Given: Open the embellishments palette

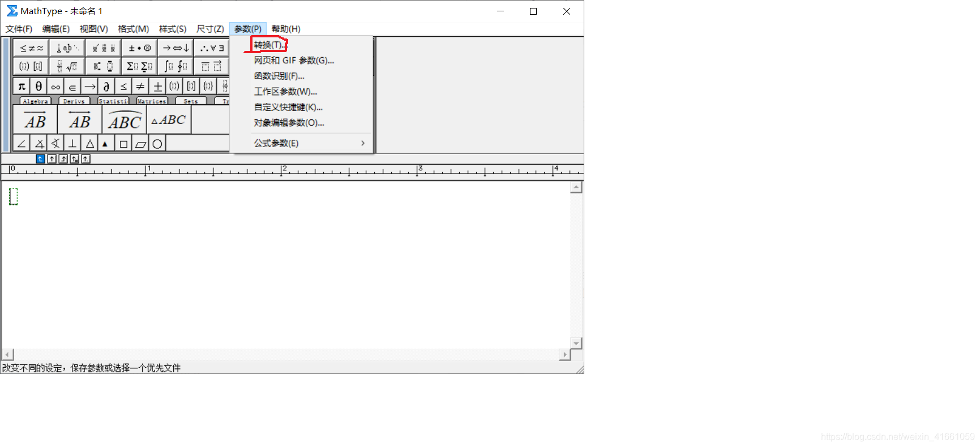Looking at the screenshot, I should pos(104,48).
